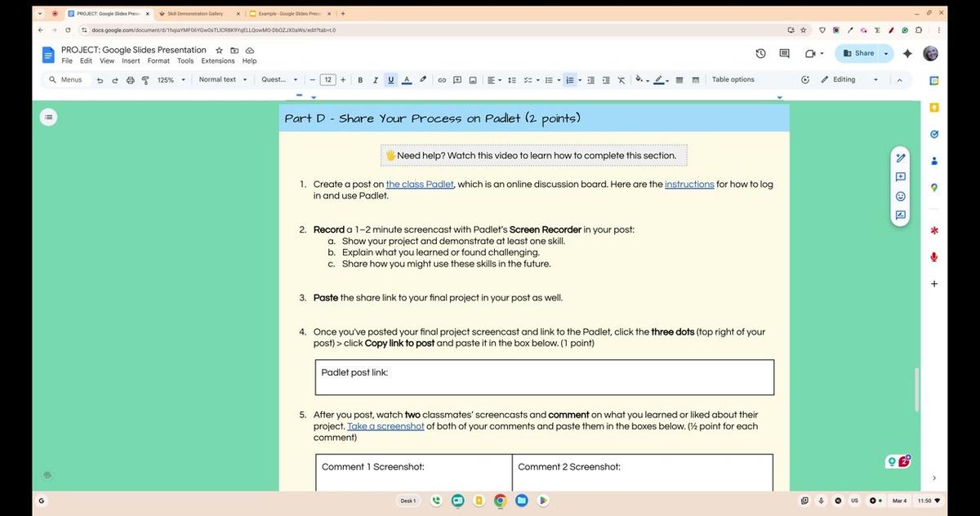
Task: Select the Italic formatting icon
Action: (x=376, y=79)
